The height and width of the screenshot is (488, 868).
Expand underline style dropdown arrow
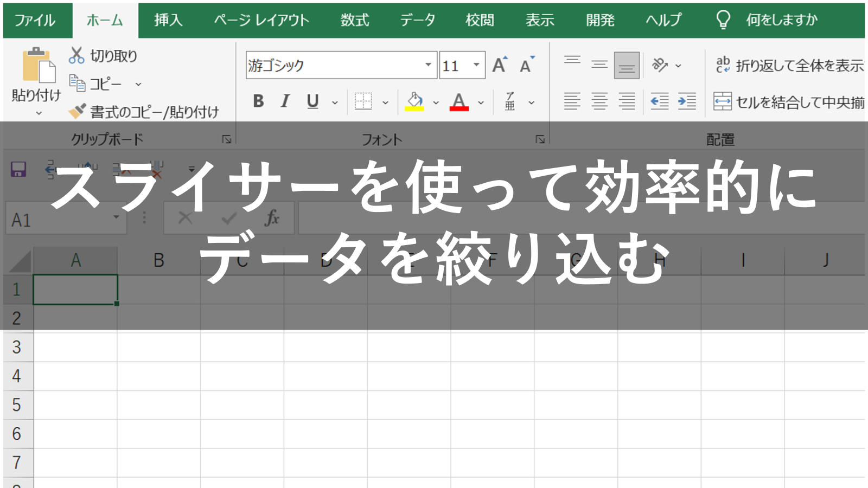335,102
